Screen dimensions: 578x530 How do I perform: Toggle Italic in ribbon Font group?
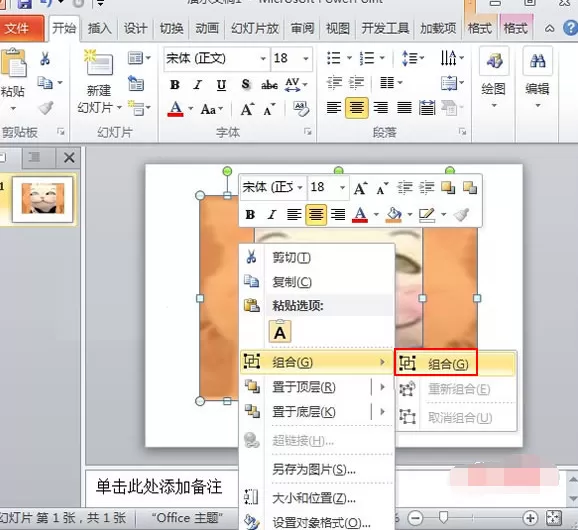click(198, 85)
